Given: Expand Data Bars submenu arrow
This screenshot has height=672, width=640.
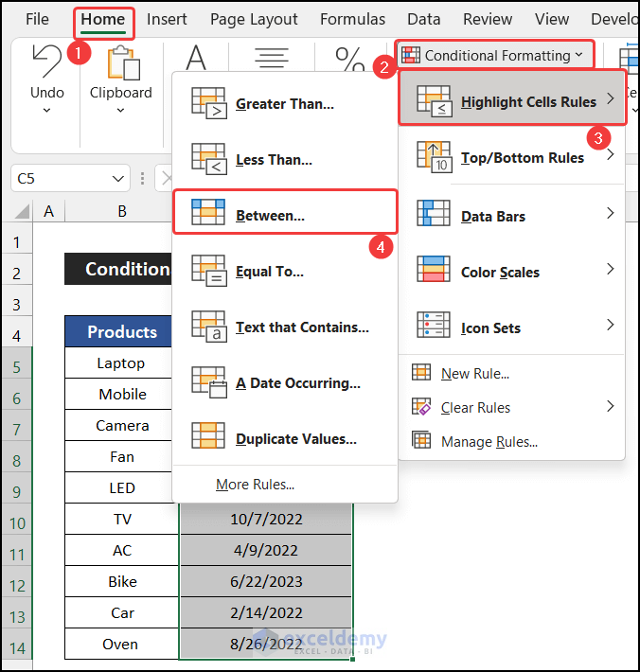Looking at the screenshot, I should pos(611,213).
